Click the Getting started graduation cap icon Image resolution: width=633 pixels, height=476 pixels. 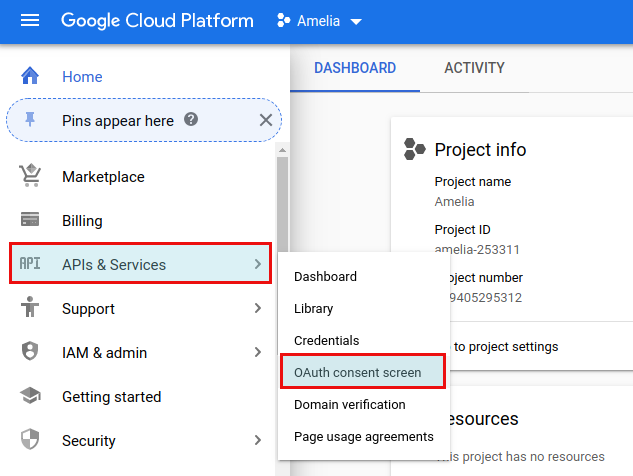point(30,397)
